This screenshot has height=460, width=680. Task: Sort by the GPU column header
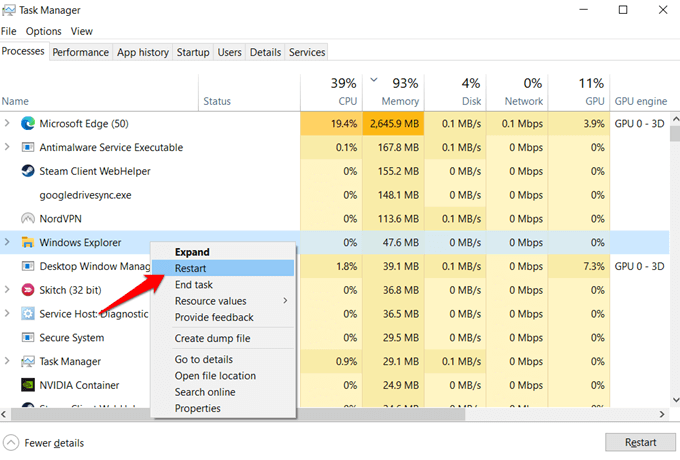pos(579,93)
